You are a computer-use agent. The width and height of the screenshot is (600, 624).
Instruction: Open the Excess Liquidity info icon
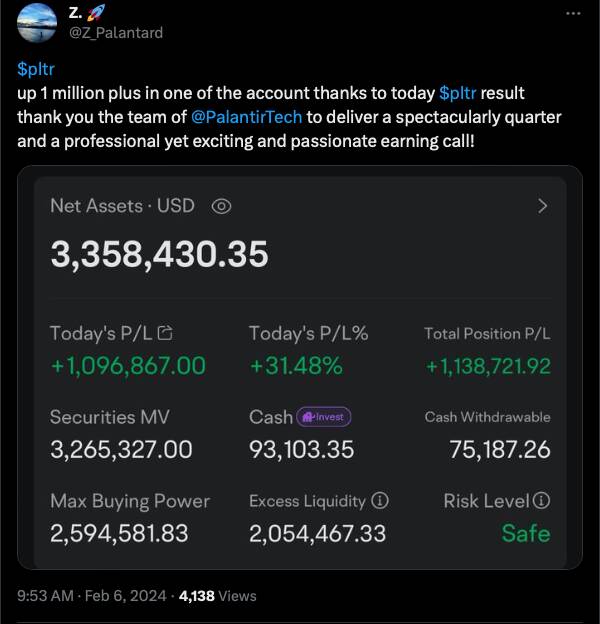pyautogui.click(x=380, y=501)
